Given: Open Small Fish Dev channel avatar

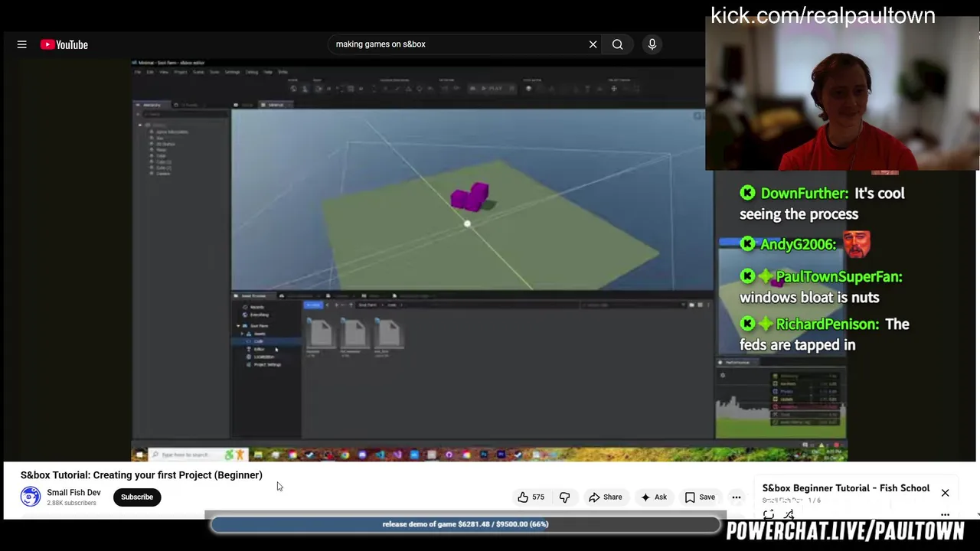Looking at the screenshot, I should (x=31, y=497).
